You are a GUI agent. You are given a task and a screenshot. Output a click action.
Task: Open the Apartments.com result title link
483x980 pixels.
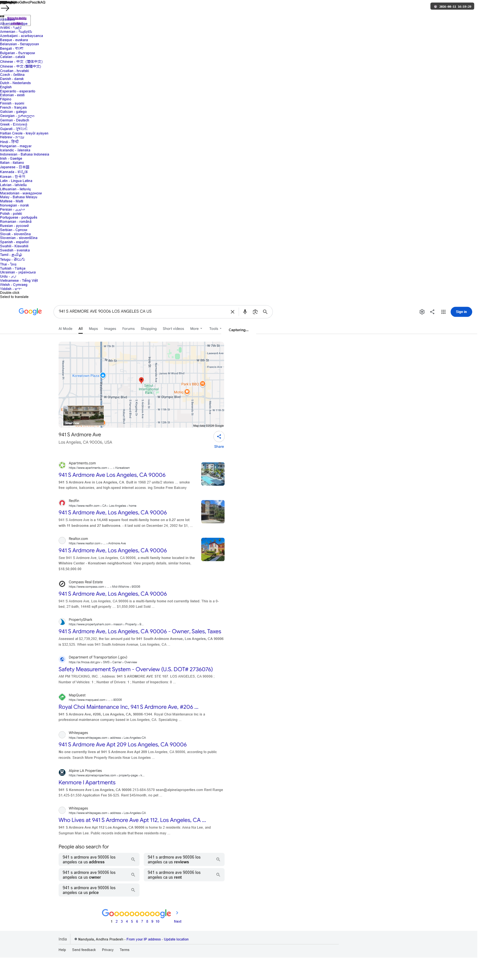[112, 475]
